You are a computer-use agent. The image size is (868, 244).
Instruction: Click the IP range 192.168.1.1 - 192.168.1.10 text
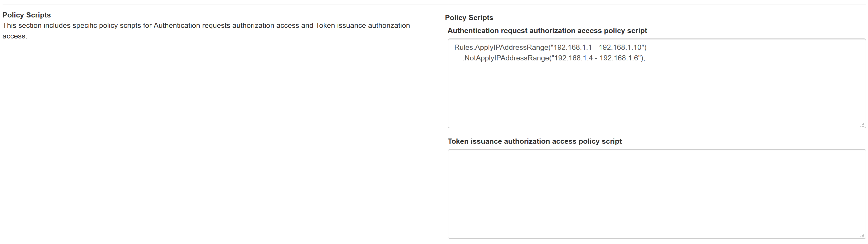[599, 48]
